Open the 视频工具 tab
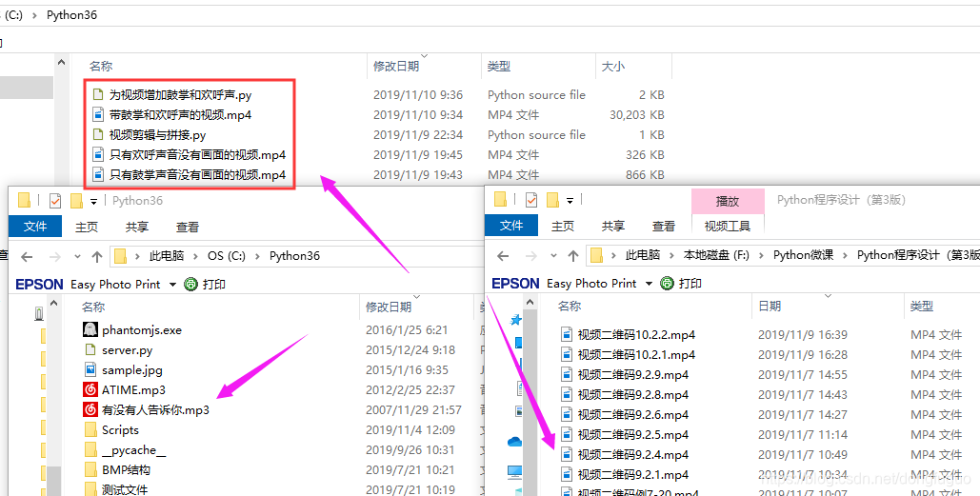980x496 pixels. [x=728, y=227]
